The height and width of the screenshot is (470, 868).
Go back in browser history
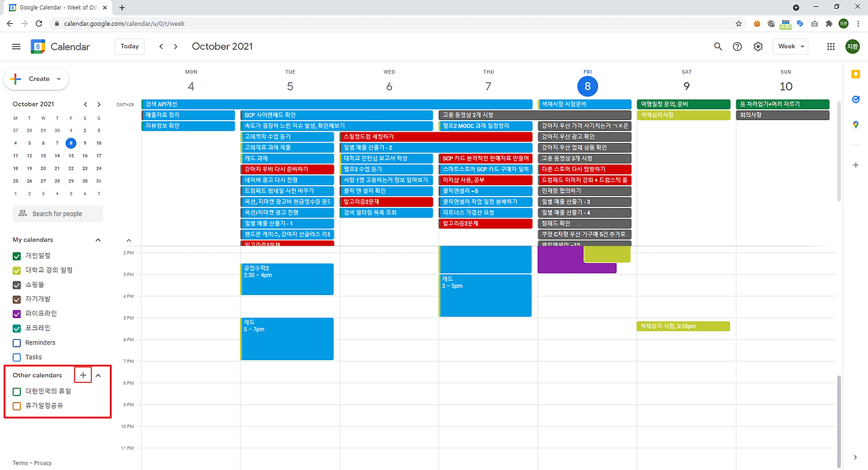coord(10,23)
